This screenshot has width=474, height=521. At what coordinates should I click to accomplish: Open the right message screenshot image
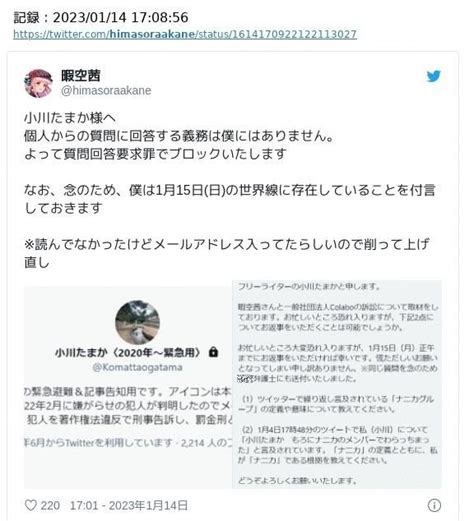pos(337,384)
